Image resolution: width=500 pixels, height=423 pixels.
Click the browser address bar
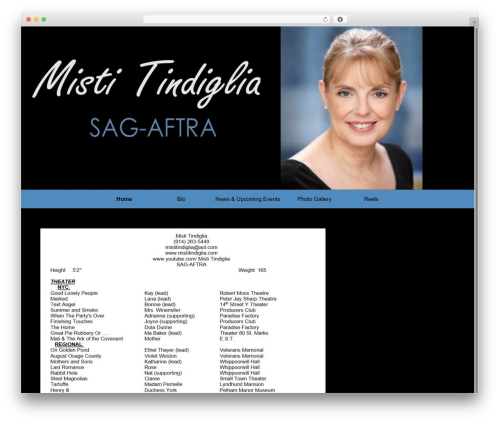click(237, 19)
